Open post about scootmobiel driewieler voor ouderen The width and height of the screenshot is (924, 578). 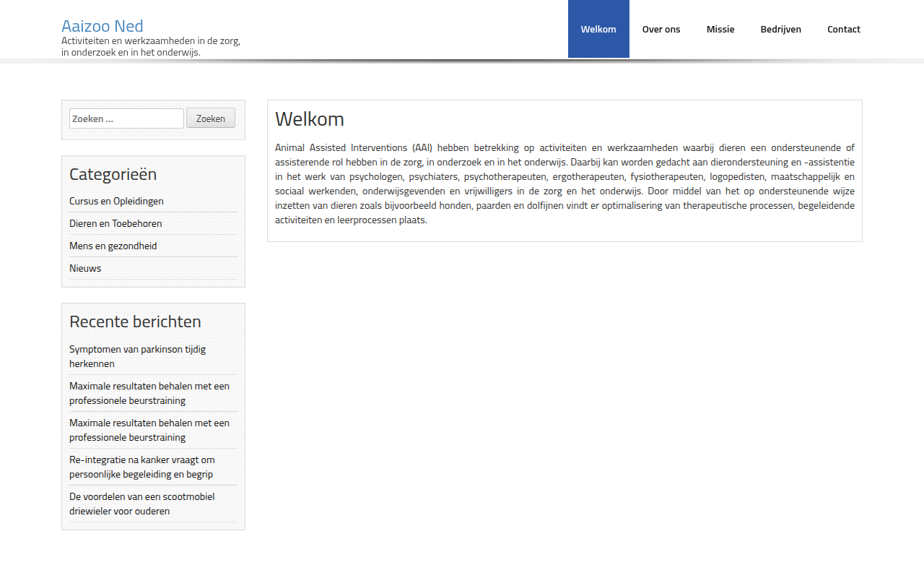(141, 504)
